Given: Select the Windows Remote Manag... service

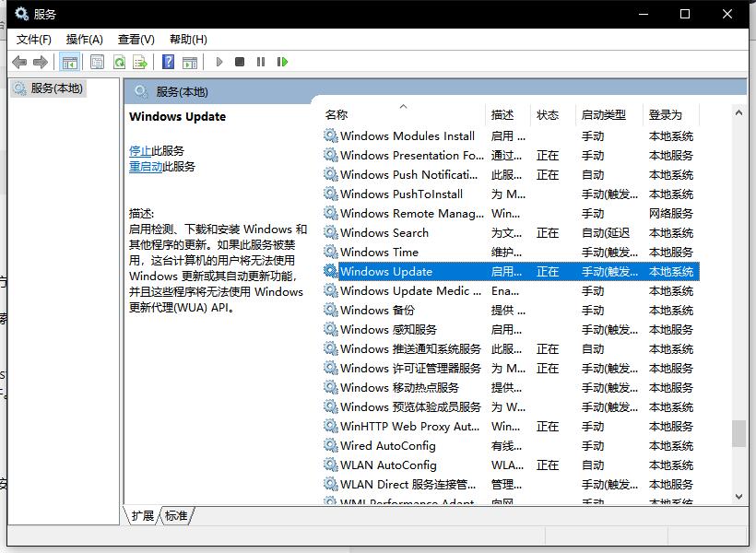Looking at the screenshot, I should 511,213.
